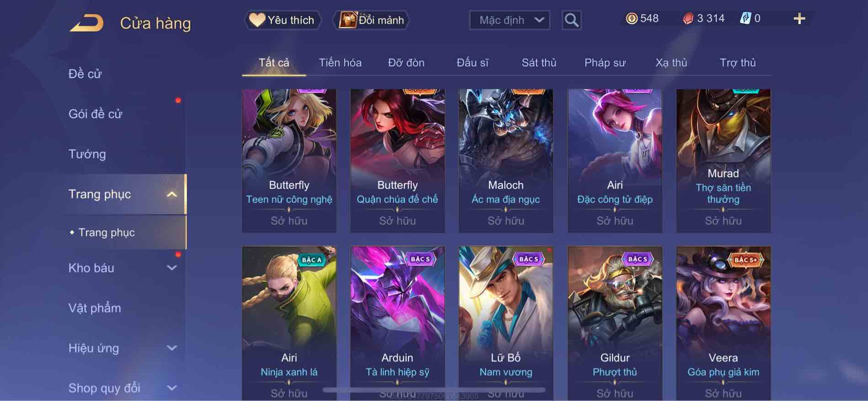The image size is (868, 401).
Task: Select the Tiến hóa tab
Action: [340, 63]
